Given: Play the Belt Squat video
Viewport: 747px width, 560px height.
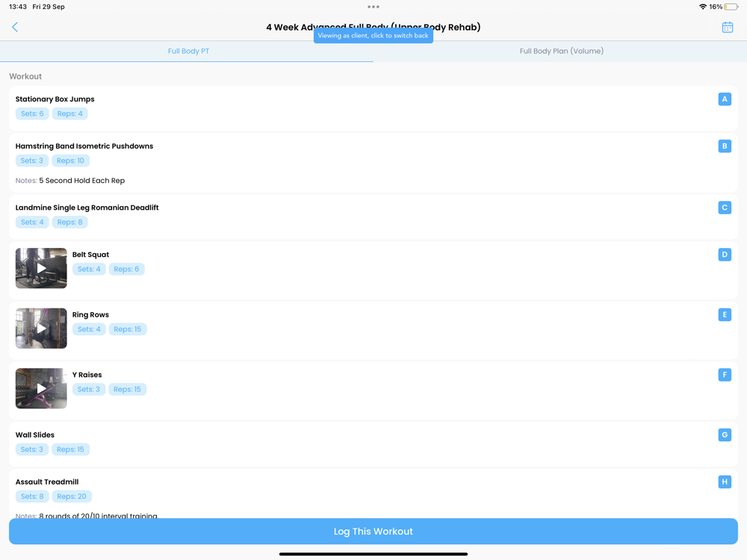Looking at the screenshot, I should pos(41,268).
